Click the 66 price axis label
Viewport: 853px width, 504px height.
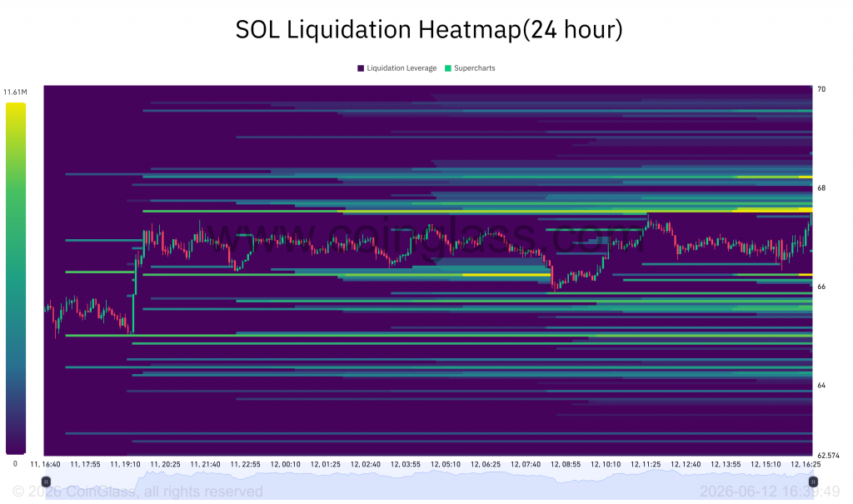click(821, 287)
